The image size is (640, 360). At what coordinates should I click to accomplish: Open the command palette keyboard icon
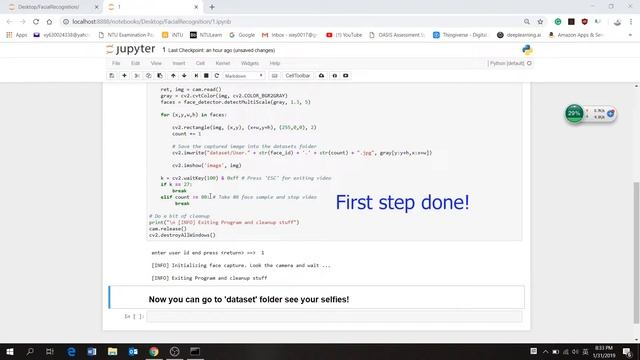pyautogui.click(x=275, y=76)
